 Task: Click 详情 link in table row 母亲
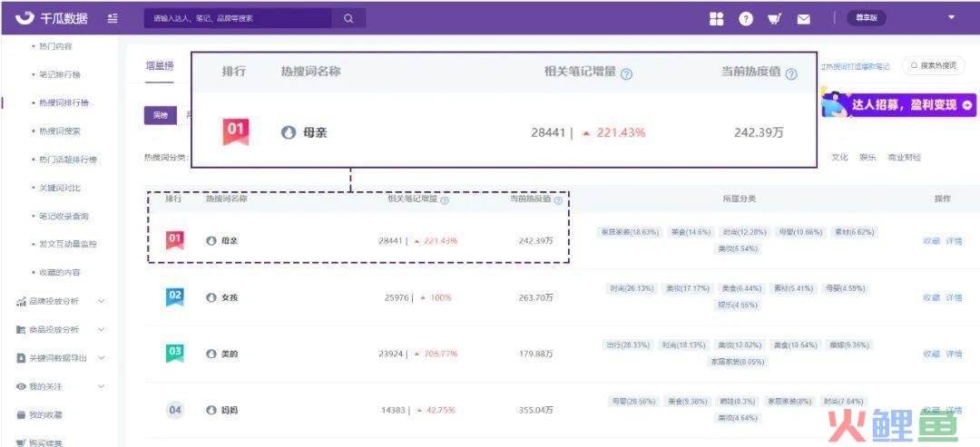click(954, 241)
